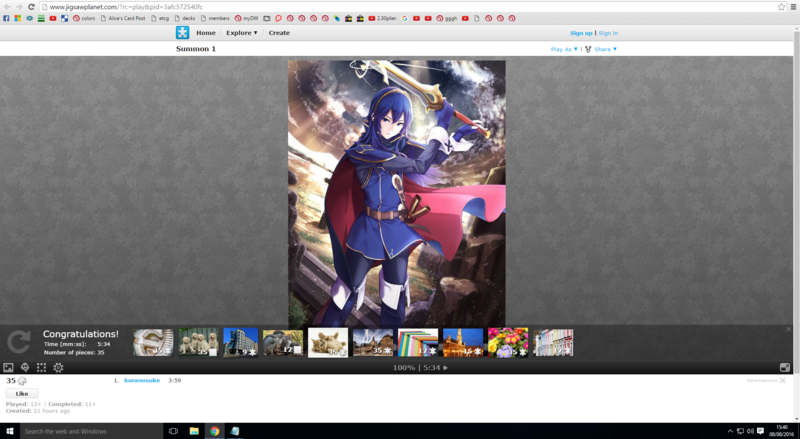
Task: Expand the Share dropdown
Action: click(605, 50)
